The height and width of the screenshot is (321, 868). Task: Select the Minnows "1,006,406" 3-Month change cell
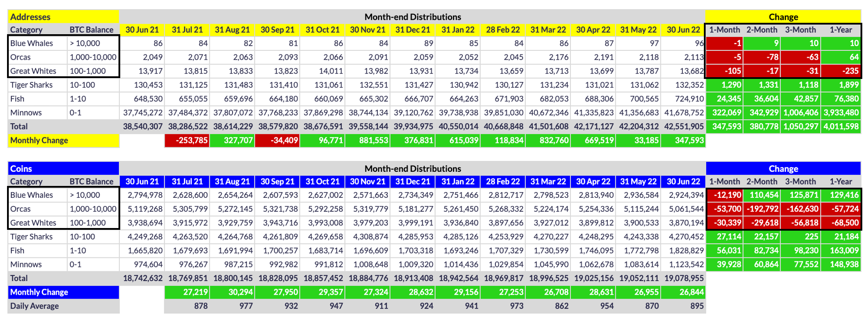click(x=801, y=112)
